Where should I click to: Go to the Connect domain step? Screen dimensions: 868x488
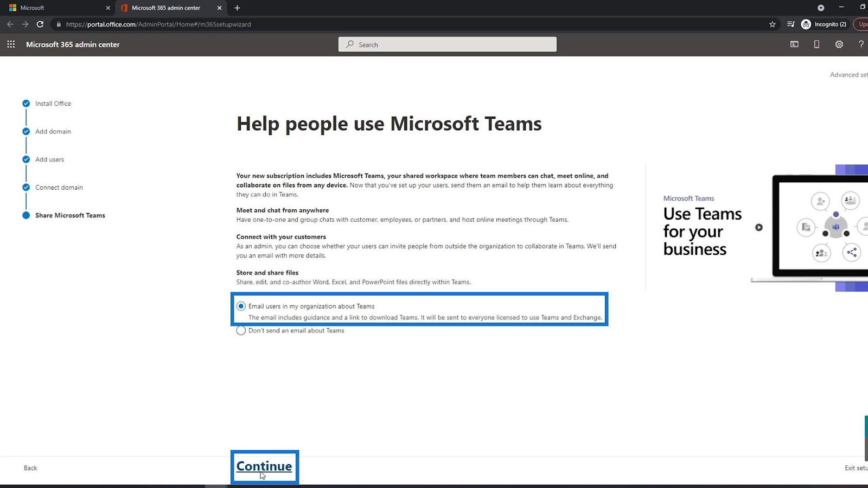click(59, 188)
